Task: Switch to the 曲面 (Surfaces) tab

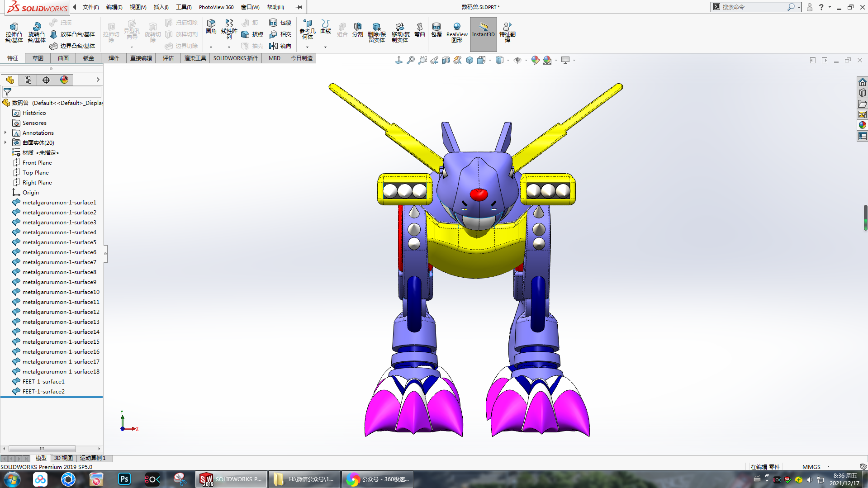Action: 63,58
